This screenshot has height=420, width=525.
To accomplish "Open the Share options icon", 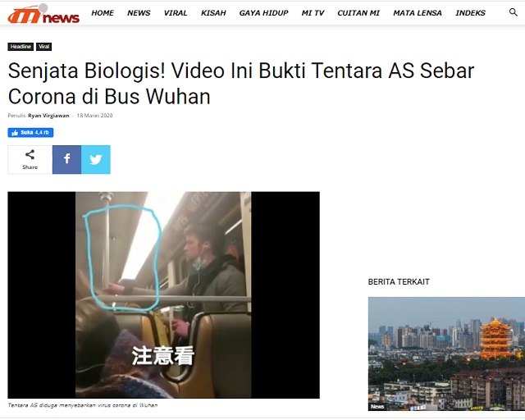I will 30,159.
